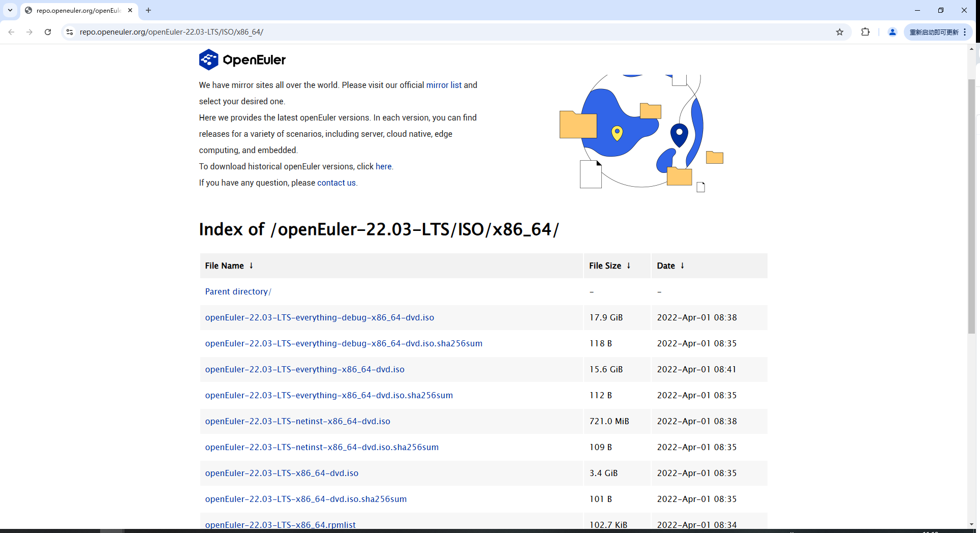Click the contact us link
Screen dimensions: 980x533
tap(336, 183)
